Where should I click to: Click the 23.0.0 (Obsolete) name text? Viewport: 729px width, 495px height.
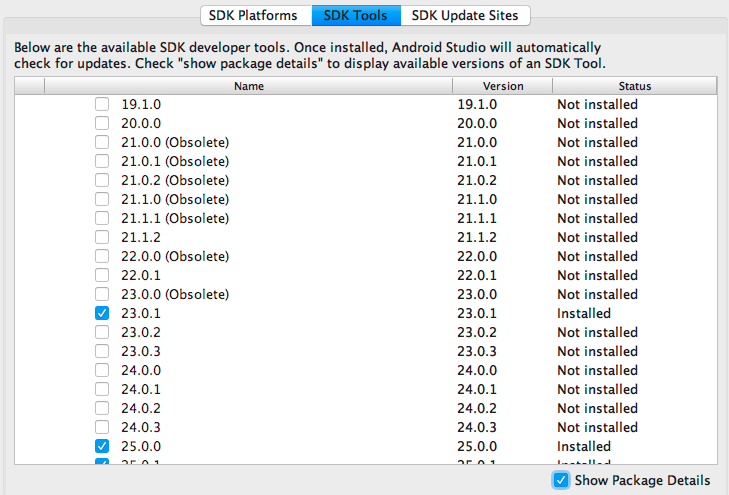click(x=175, y=295)
